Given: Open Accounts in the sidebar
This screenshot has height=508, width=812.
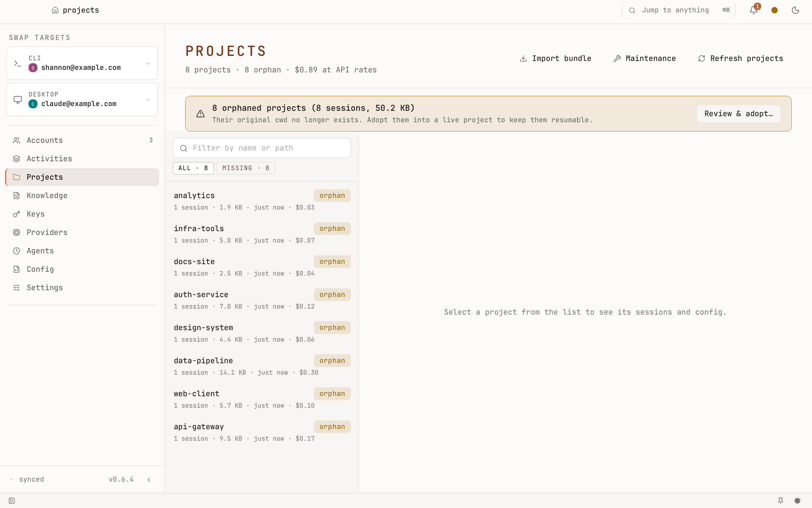Looking at the screenshot, I should (x=82, y=140).
